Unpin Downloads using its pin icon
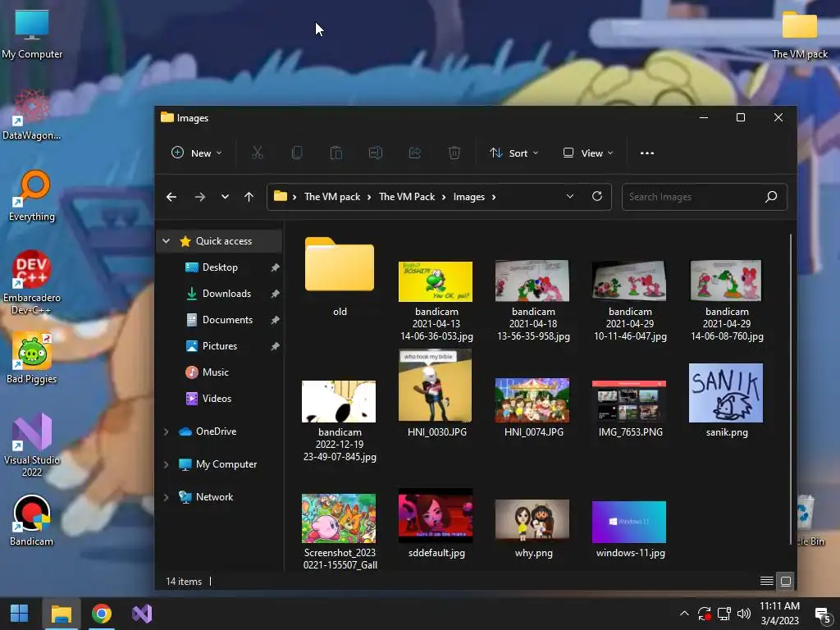 click(275, 294)
